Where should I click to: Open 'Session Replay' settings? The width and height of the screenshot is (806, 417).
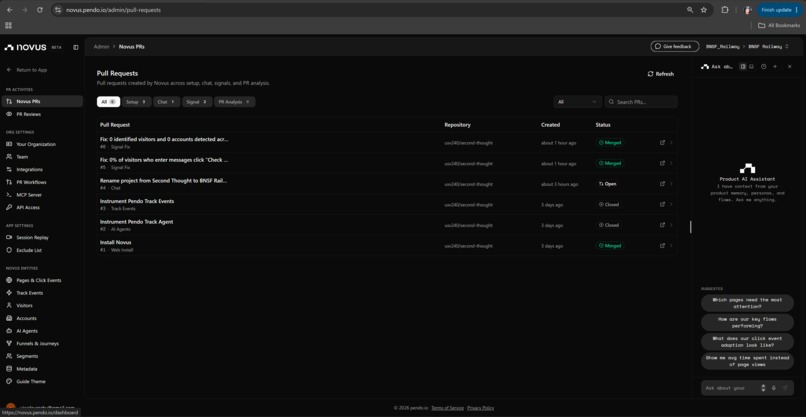coord(42,238)
